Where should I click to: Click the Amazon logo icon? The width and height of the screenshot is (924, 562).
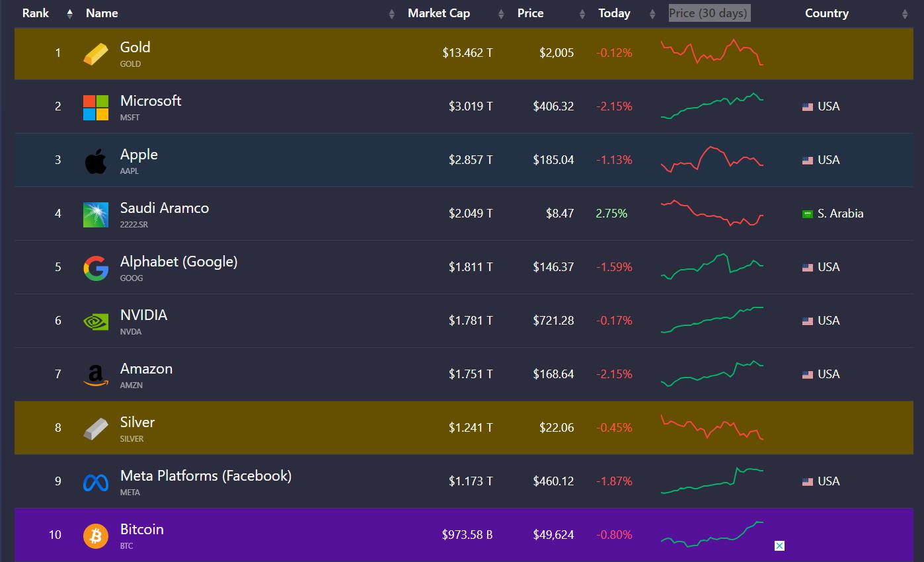[x=96, y=376]
